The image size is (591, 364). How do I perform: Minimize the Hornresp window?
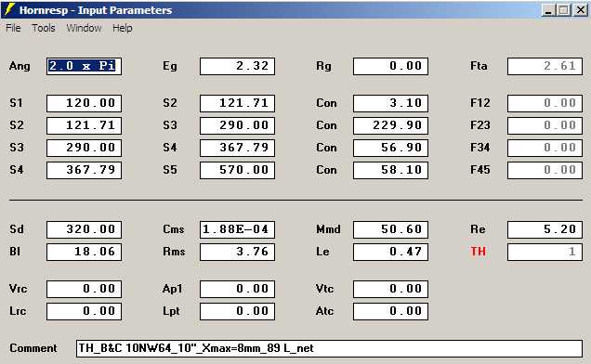[x=548, y=10]
